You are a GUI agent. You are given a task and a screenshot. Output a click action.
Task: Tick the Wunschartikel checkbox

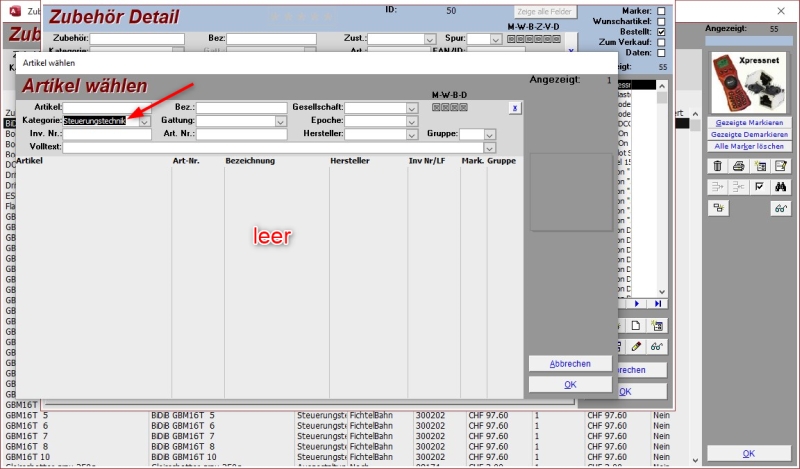[x=661, y=21]
